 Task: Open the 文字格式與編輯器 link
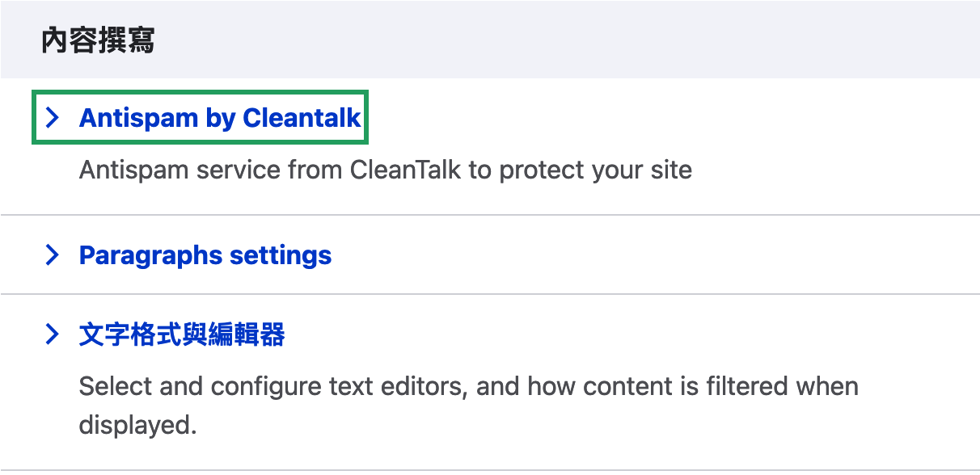click(x=182, y=334)
